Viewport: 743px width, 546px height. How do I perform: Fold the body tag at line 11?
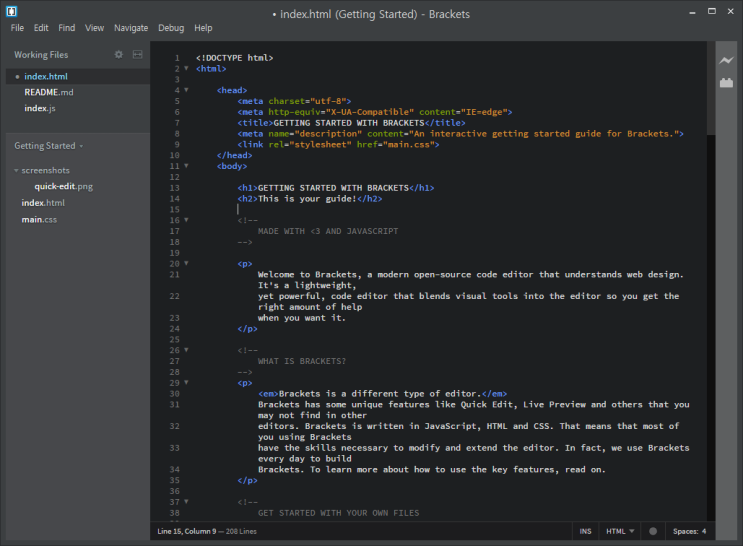pyautogui.click(x=186, y=166)
